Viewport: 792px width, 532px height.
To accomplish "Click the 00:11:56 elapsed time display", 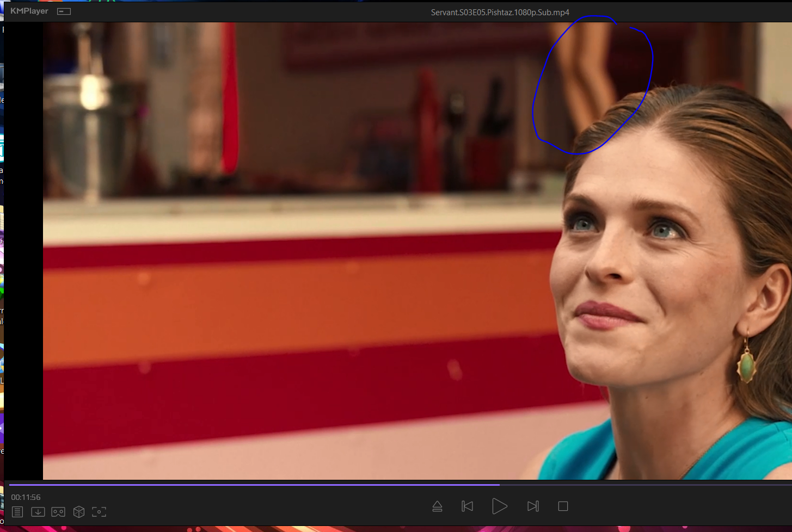I will pyautogui.click(x=26, y=497).
